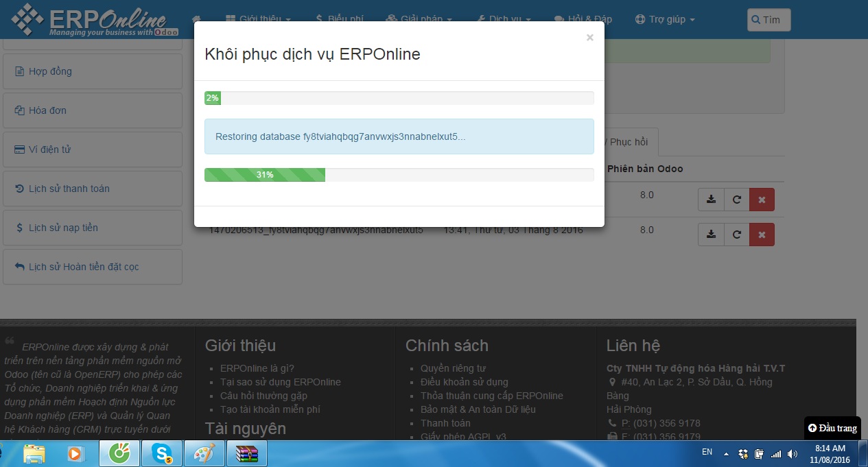Download the 13:41 Thứ tư backup
868x467 pixels.
(711, 235)
